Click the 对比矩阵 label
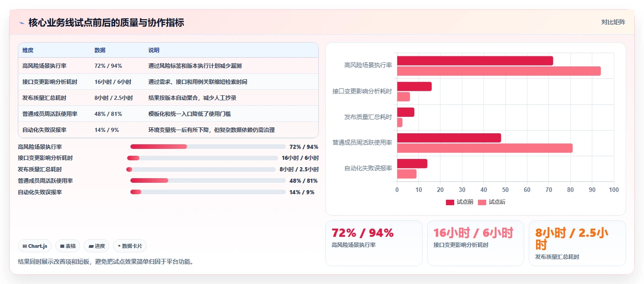The width and height of the screenshot is (644, 284). [613, 22]
